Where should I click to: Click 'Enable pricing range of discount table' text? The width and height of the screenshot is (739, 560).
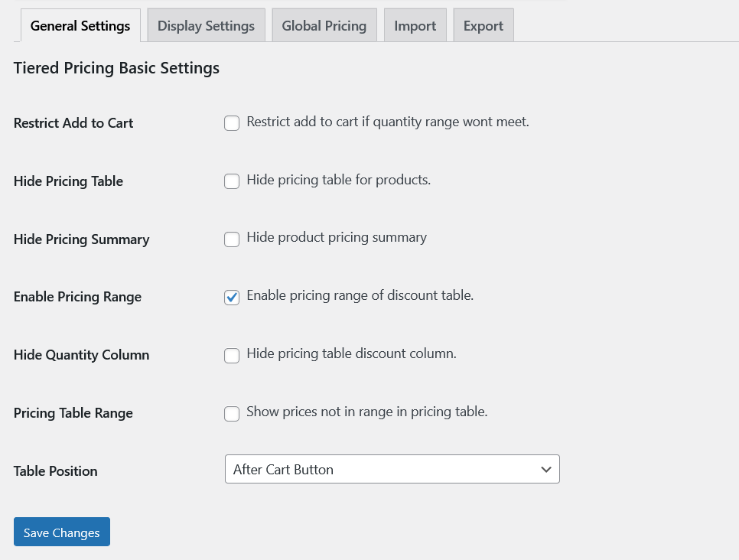360,295
